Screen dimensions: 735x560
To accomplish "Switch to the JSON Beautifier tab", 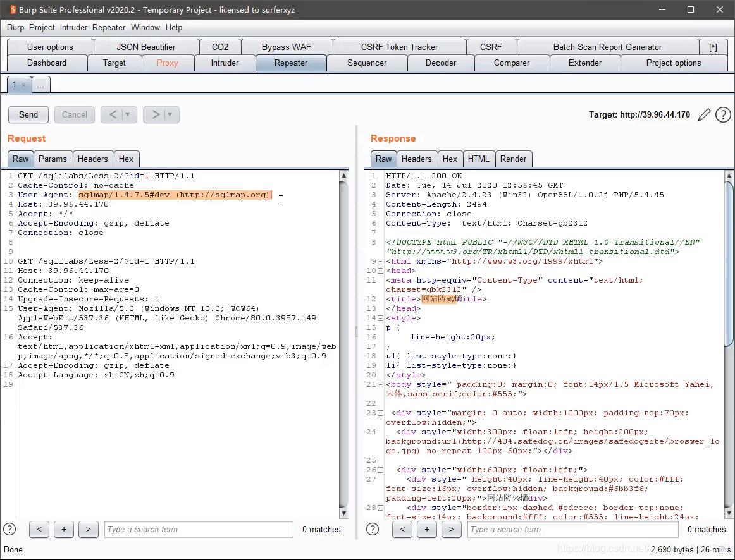I will [145, 47].
